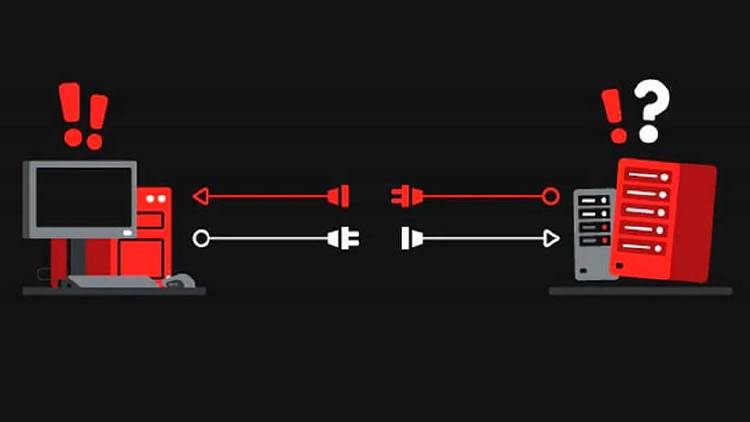Click the red left-pointing arrowhead
The height and width of the screenshot is (422, 750).
(x=200, y=196)
